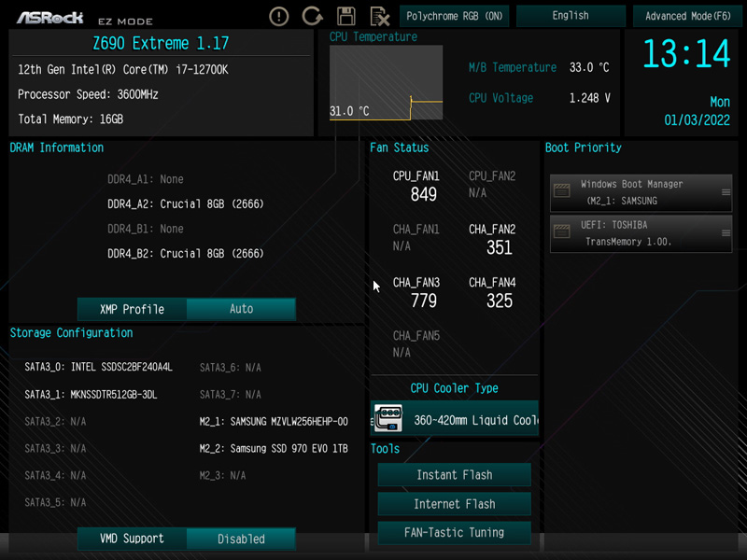747x560 pixels.
Task: Select Windows Boot Manager boot entry
Action: tap(641, 192)
